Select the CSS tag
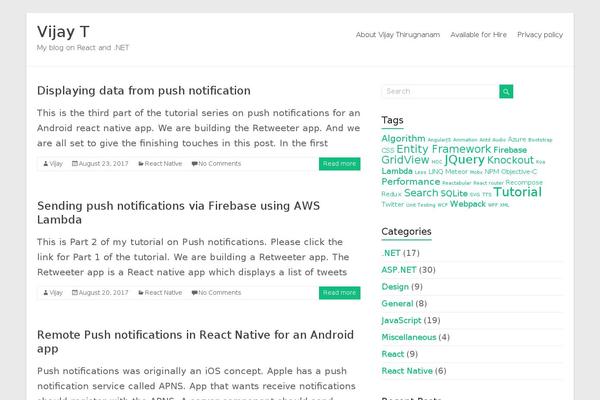This screenshot has width=600, height=400. click(x=388, y=150)
